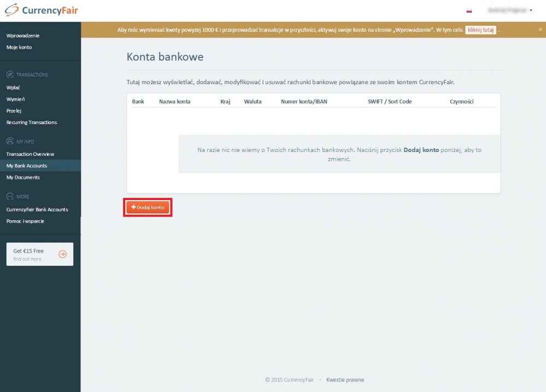Viewport: 546px width, 392px height.
Task: Open the user account dropdown menu
Action: [x=509, y=10]
